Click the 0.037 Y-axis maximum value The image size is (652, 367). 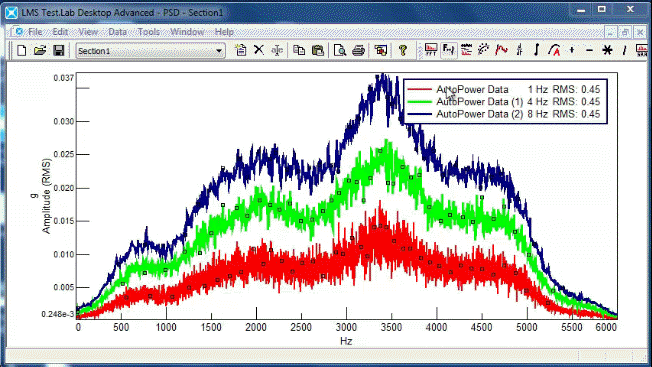pyautogui.click(x=64, y=78)
